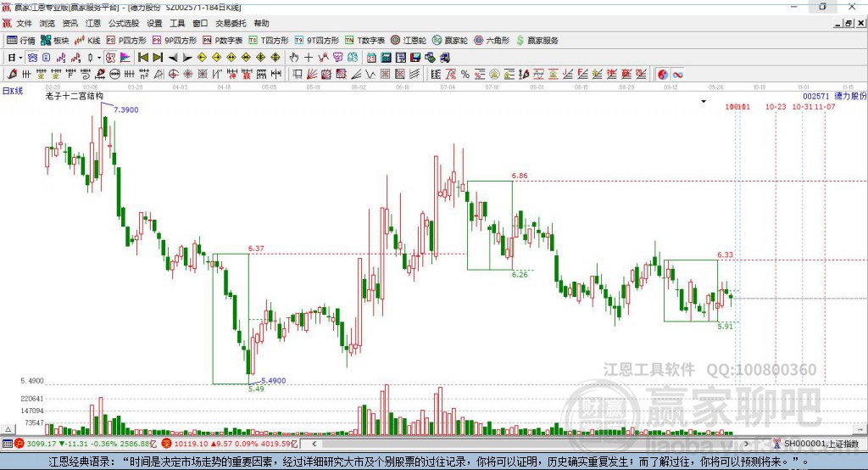Select the hand pan tool

[294, 58]
